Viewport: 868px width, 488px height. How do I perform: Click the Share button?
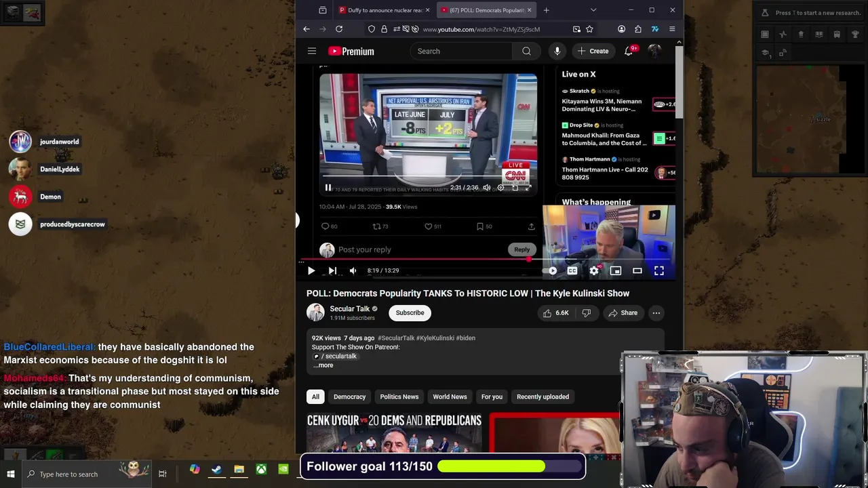[x=623, y=313]
